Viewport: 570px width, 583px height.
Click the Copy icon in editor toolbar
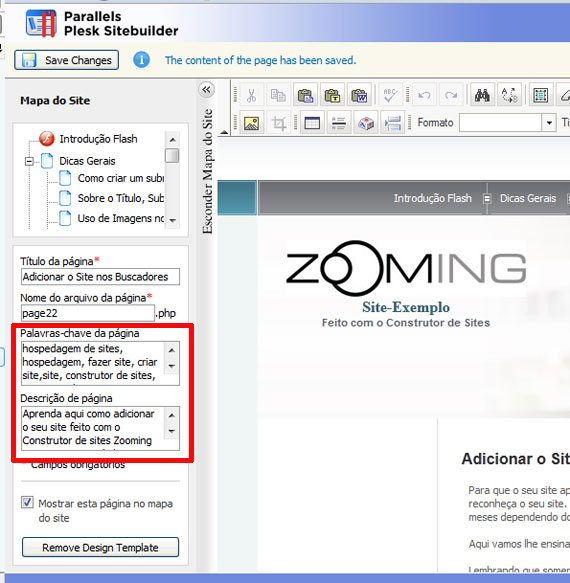278,95
